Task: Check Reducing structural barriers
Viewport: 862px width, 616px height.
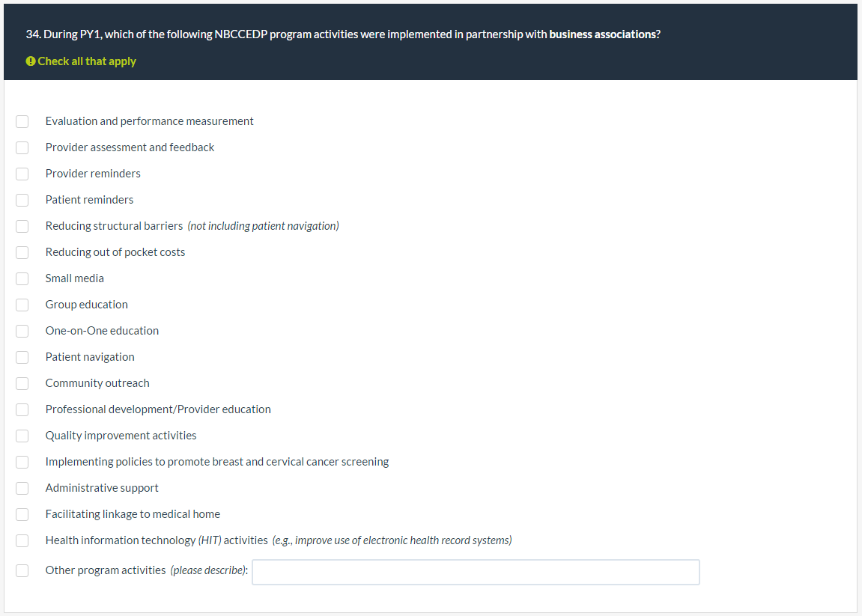Action: coord(22,226)
